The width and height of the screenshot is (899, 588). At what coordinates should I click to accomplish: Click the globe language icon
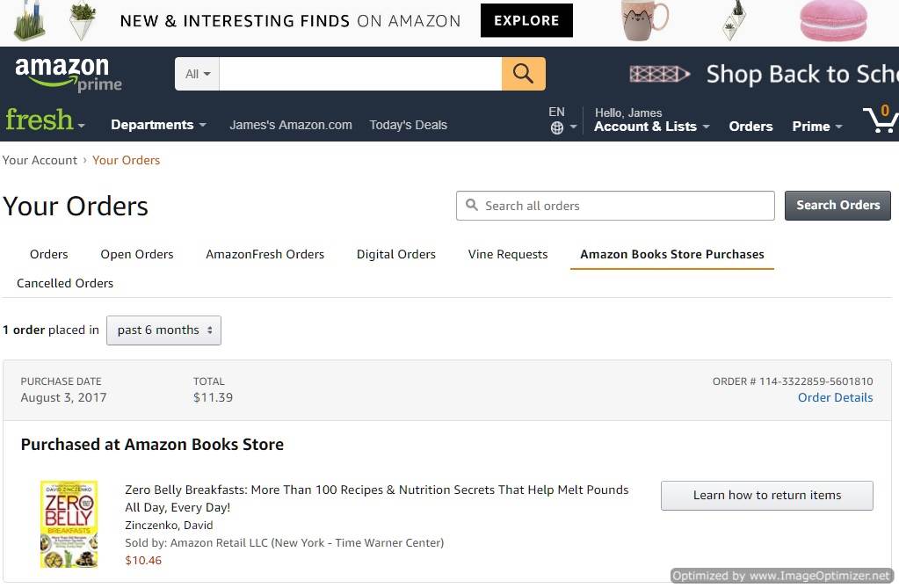pyautogui.click(x=557, y=128)
